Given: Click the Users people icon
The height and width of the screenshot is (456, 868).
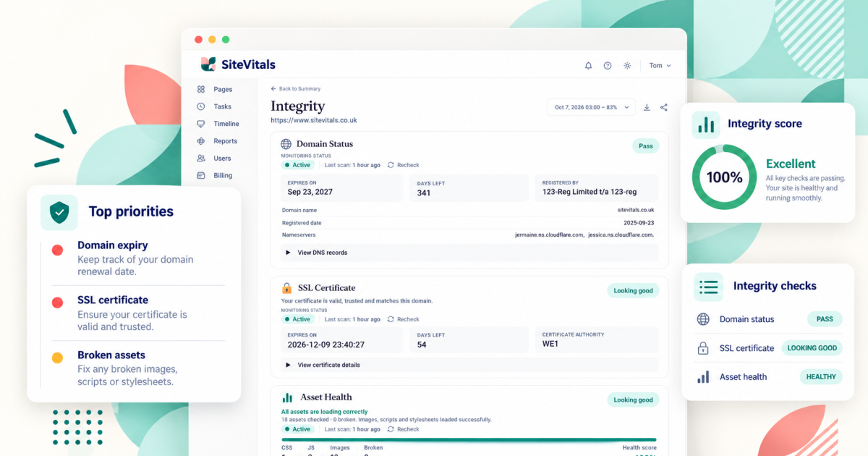Looking at the screenshot, I should [x=200, y=158].
